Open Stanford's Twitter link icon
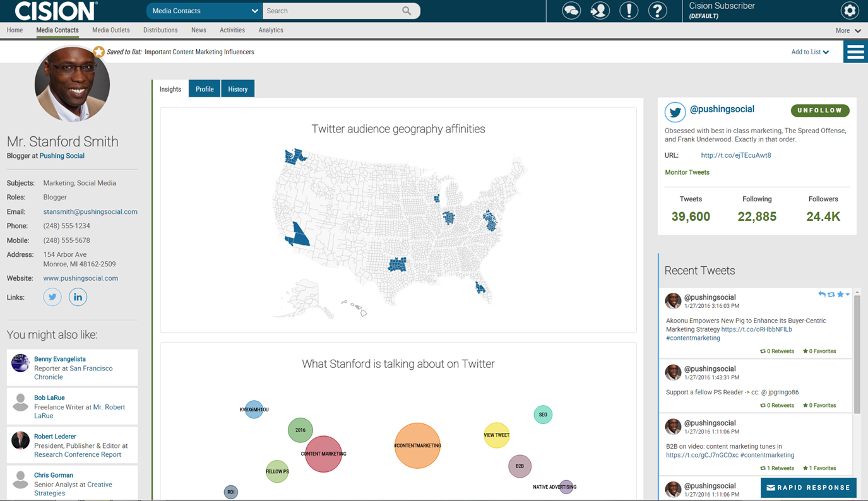 click(52, 297)
